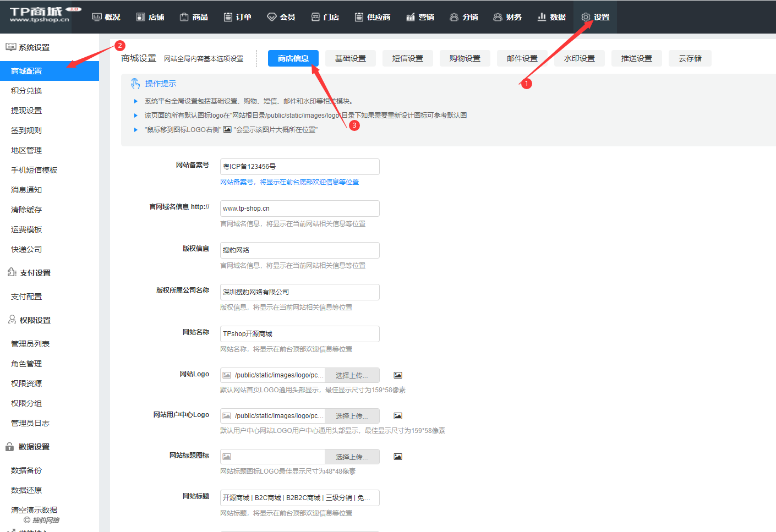776x532 pixels.
Task: Select the 云存储 tab
Action: [690, 58]
